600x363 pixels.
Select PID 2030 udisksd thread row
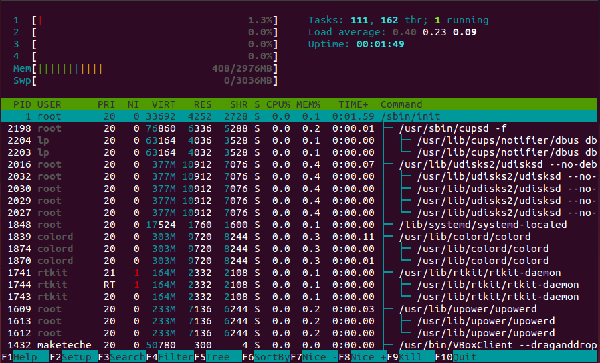pyautogui.click(x=299, y=189)
